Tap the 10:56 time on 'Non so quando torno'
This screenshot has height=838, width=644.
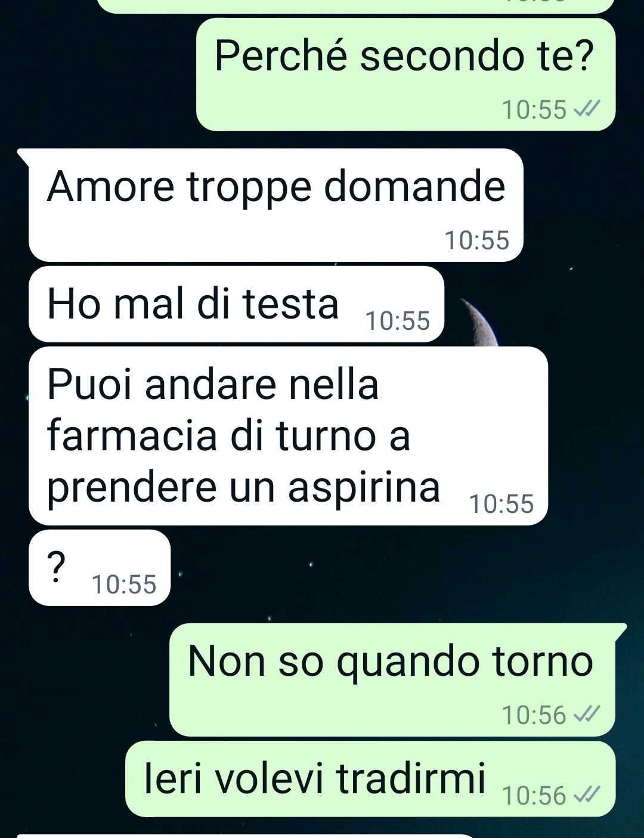[534, 715]
